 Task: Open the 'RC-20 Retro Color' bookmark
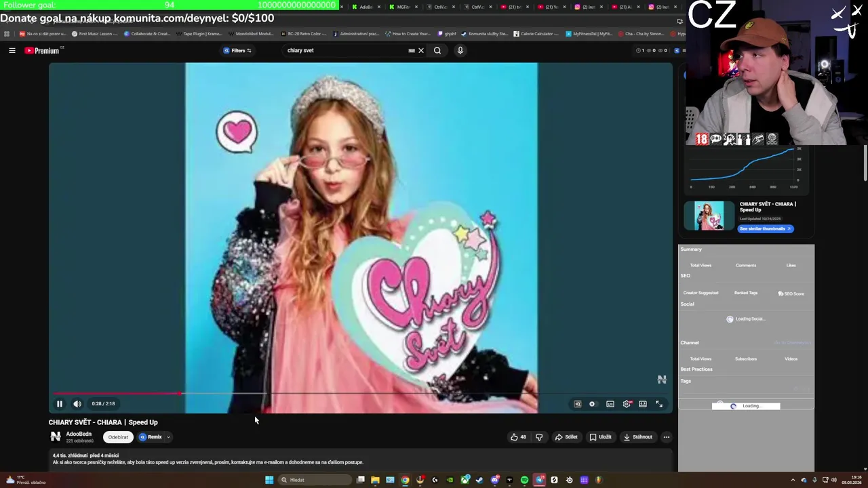303,33
